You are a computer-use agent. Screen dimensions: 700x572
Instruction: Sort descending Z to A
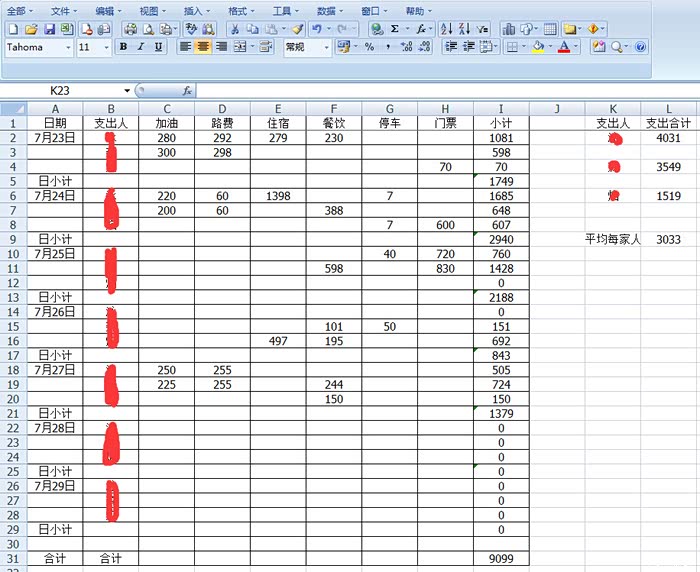(x=464, y=29)
